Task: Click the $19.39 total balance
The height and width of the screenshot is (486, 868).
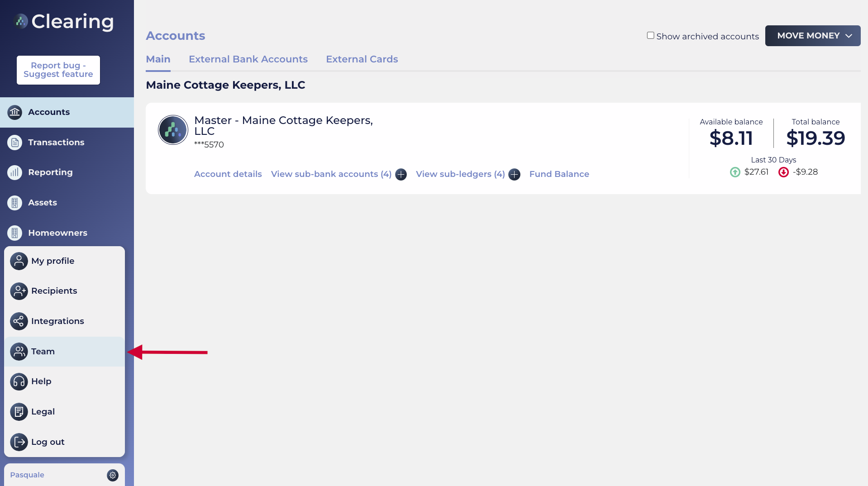Action: (816, 138)
